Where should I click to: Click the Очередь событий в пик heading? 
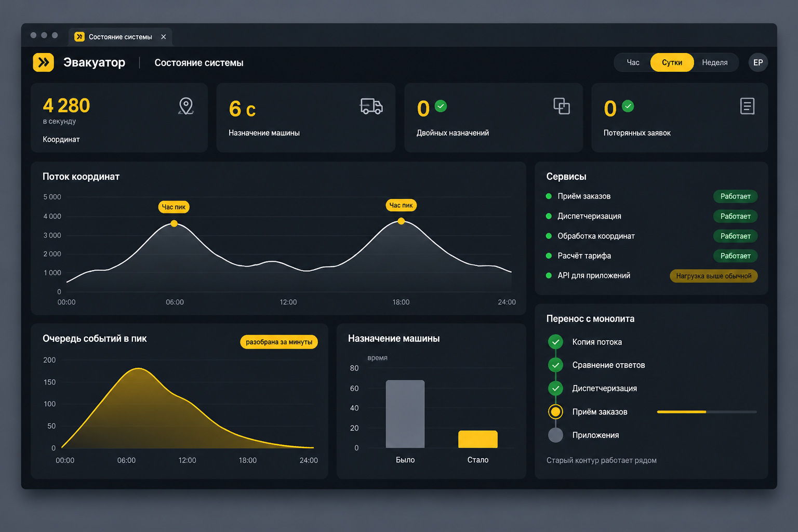tap(95, 339)
